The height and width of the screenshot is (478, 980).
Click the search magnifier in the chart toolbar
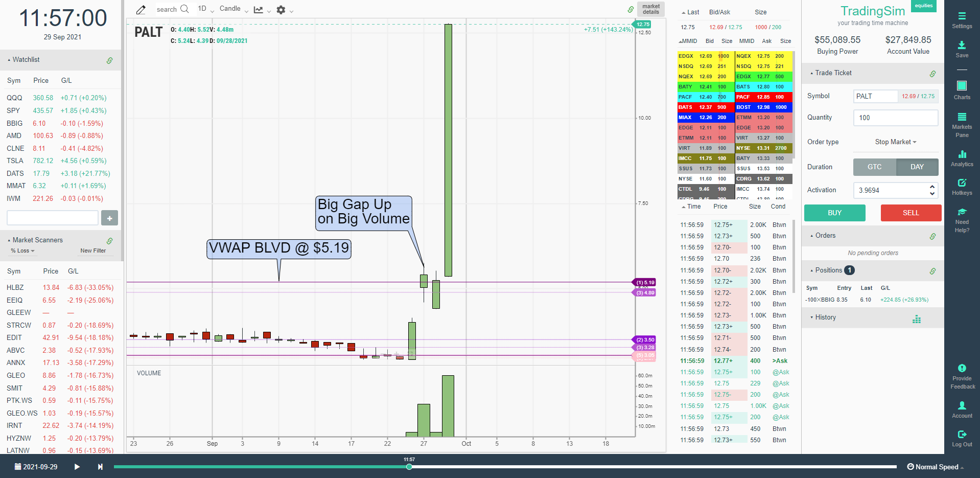tap(184, 9)
